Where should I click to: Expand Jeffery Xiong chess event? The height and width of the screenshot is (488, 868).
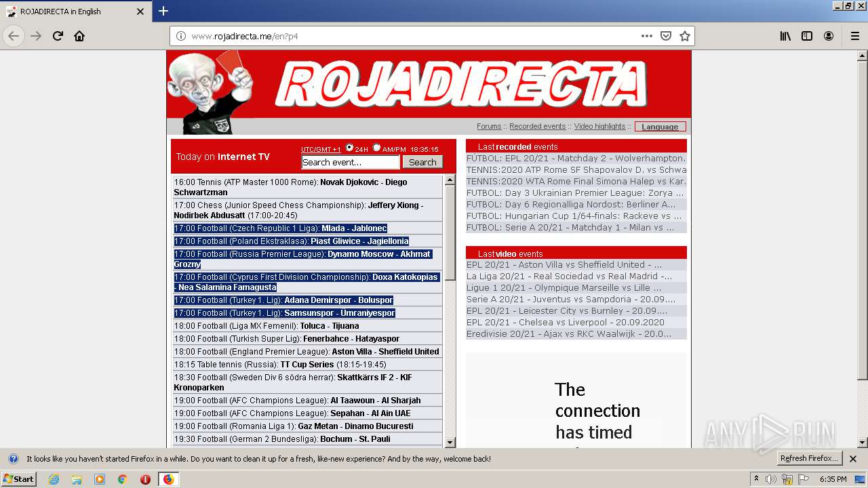tap(307, 210)
